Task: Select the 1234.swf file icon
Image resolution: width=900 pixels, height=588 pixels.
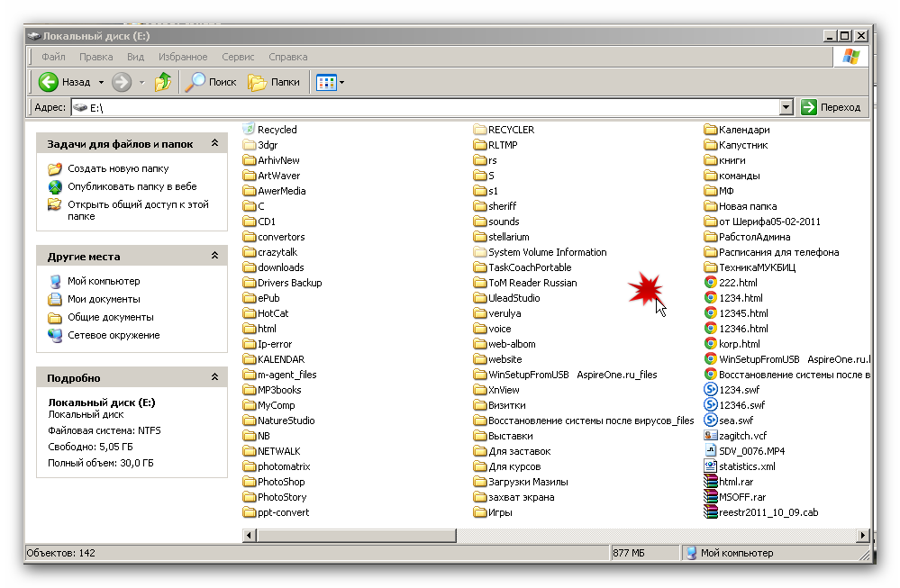Action: click(x=711, y=390)
